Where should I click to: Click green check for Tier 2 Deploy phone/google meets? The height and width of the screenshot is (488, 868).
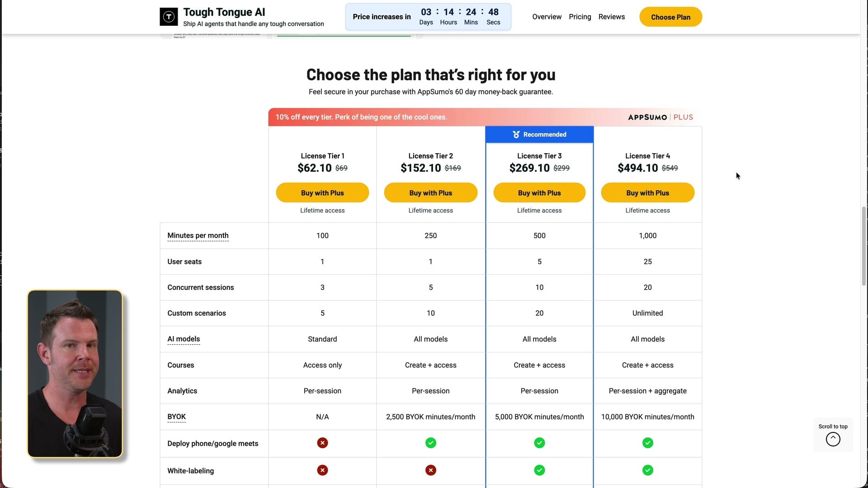(x=431, y=443)
